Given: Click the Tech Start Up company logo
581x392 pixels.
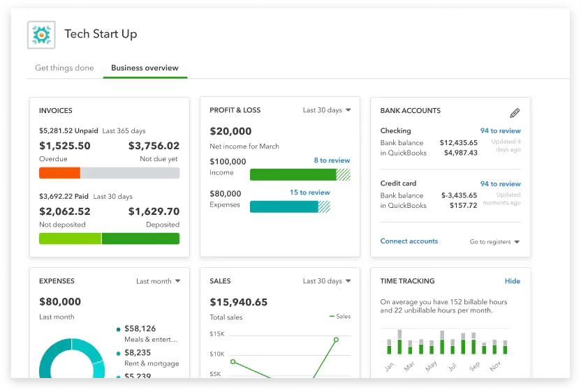Looking at the screenshot, I should [41, 35].
